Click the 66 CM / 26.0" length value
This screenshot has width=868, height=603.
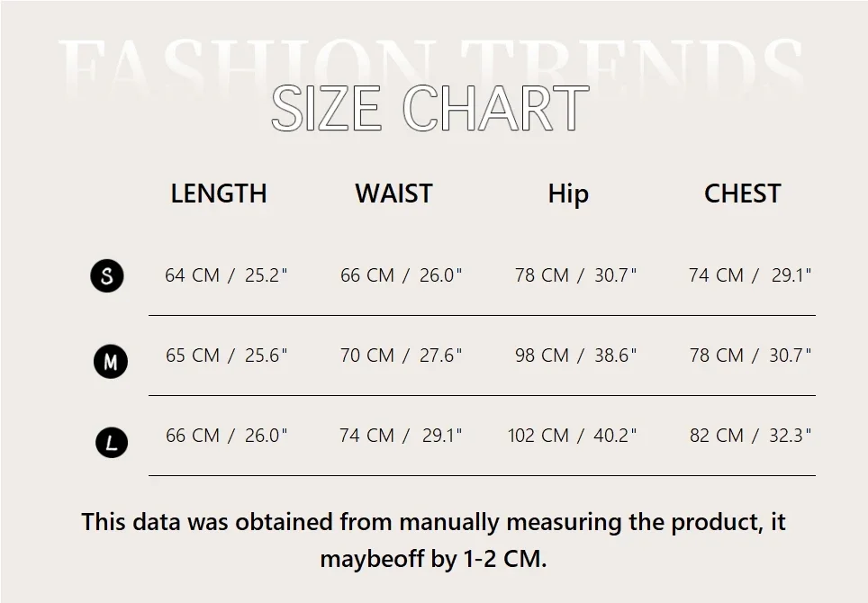[x=226, y=436]
